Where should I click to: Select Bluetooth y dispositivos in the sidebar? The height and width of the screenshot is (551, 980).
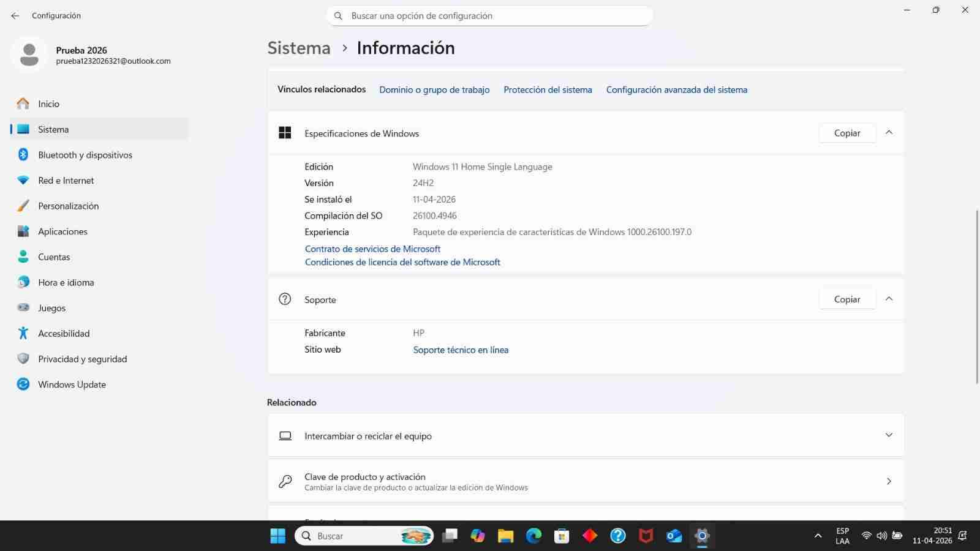[x=85, y=155]
